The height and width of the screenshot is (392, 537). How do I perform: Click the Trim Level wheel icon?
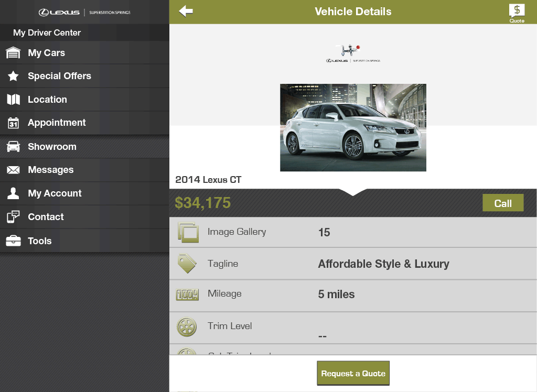(x=187, y=326)
